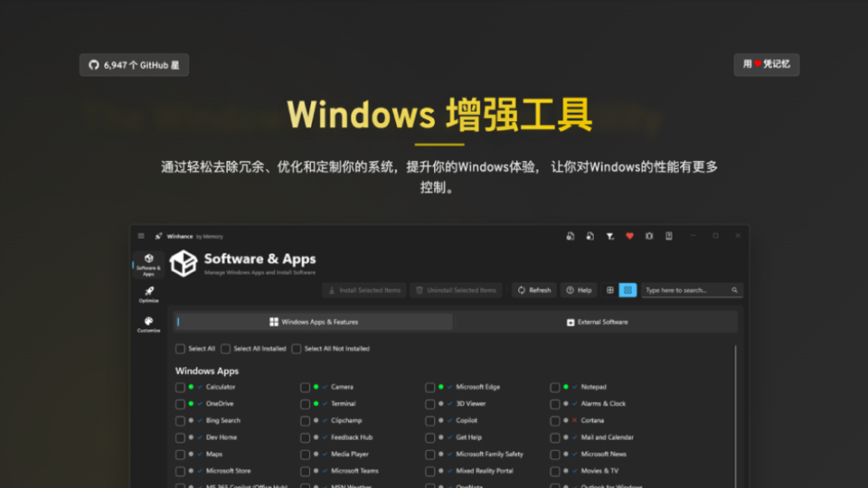Switch to the blue grid card view icon
The height and width of the screenshot is (488, 868).
click(x=627, y=290)
